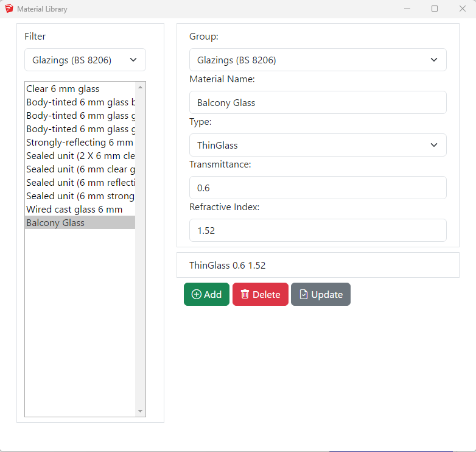Expand the Group dropdown

[317, 60]
